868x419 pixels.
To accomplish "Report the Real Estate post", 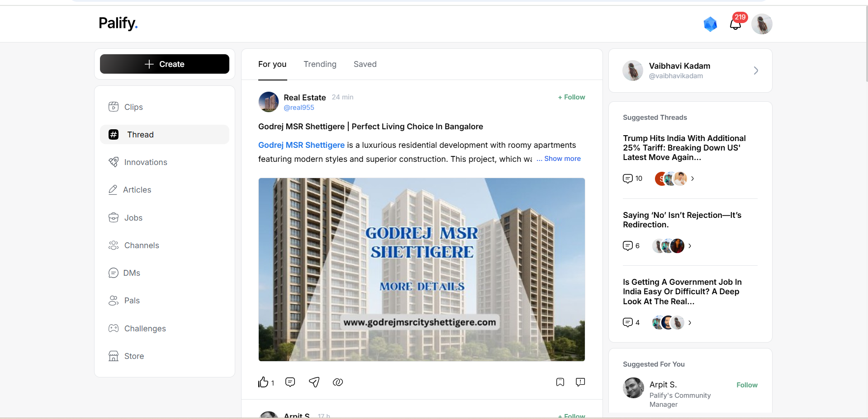I will pos(580,382).
